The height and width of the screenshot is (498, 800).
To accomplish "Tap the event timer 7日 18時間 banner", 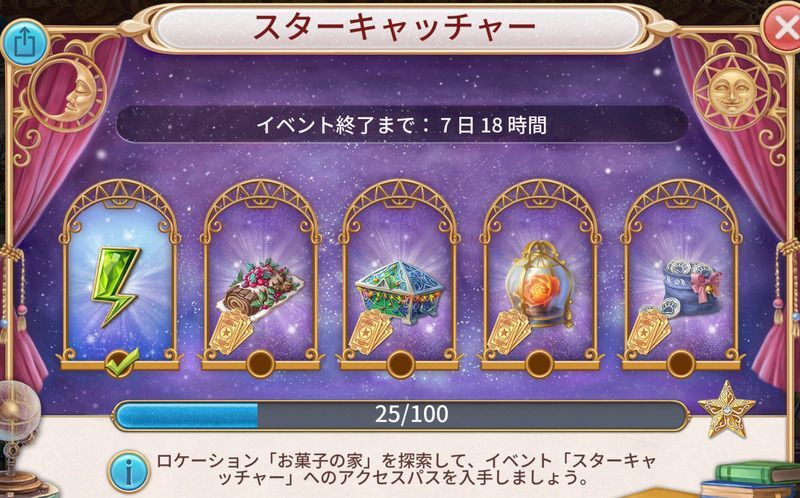I will [x=401, y=124].
